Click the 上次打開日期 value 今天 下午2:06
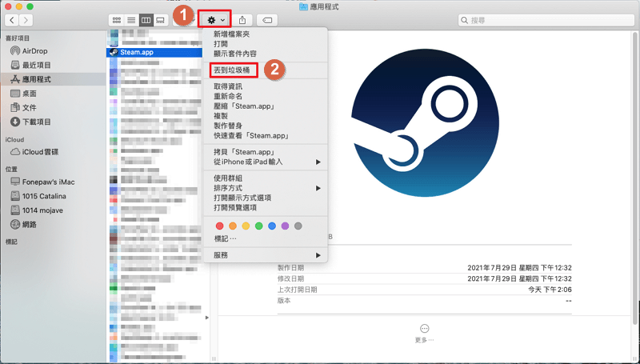This screenshot has height=364, width=640. click(550, 290)
